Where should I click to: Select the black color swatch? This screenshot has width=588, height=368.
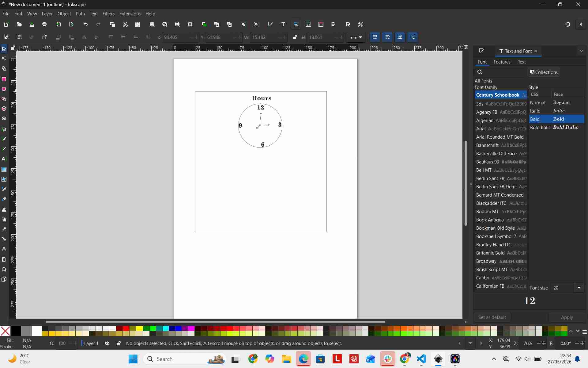(x=16, y=331)
